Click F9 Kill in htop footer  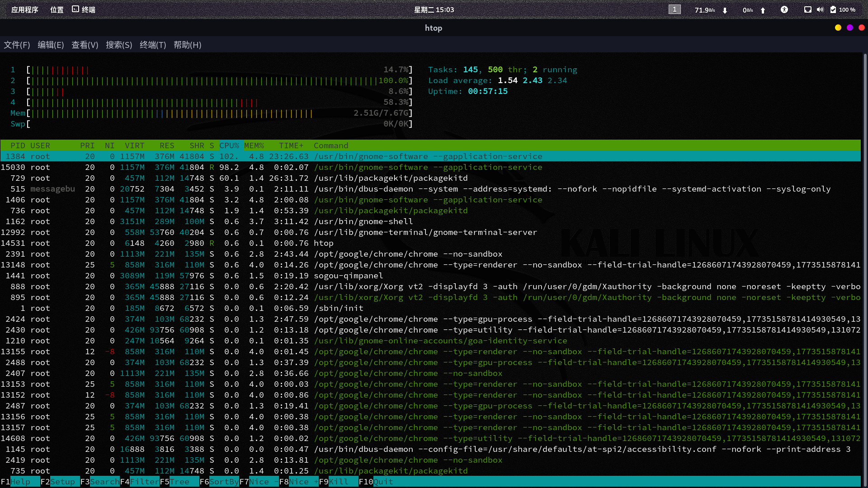click(x=339, y=482)
